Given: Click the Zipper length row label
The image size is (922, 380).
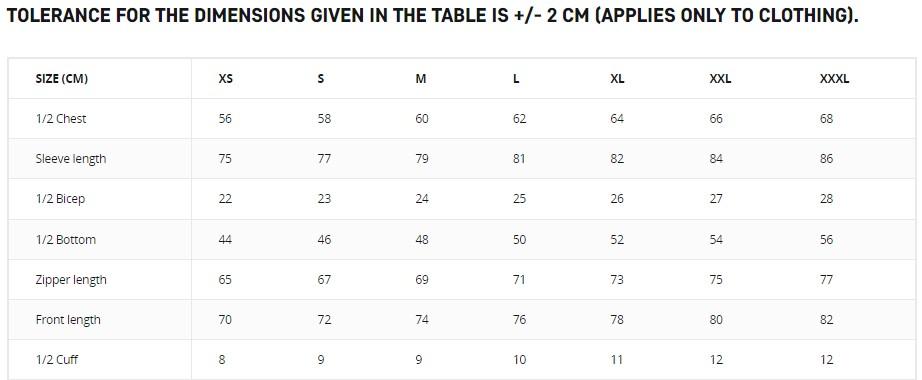Looking at the screenshot, I should 71,279.
